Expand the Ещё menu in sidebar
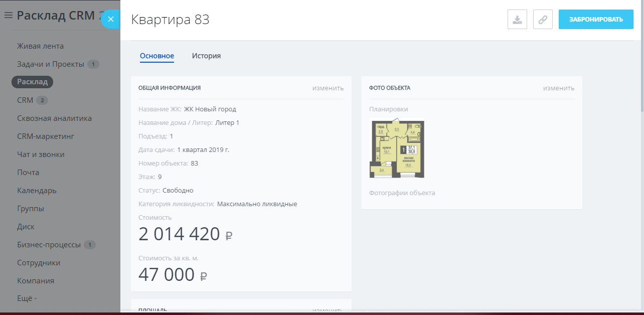Image resolution: width=644 pixels, height=315 pixels. (24, 298)
